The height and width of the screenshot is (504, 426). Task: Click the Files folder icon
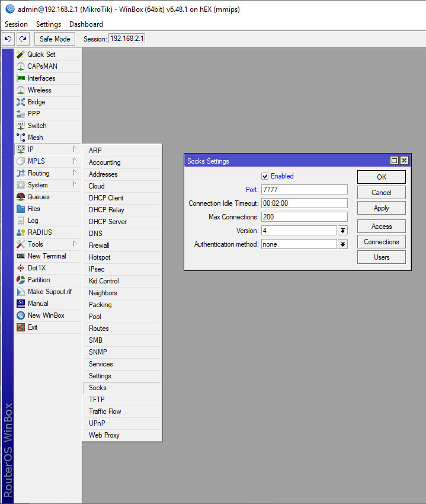(x=21, y=209)
